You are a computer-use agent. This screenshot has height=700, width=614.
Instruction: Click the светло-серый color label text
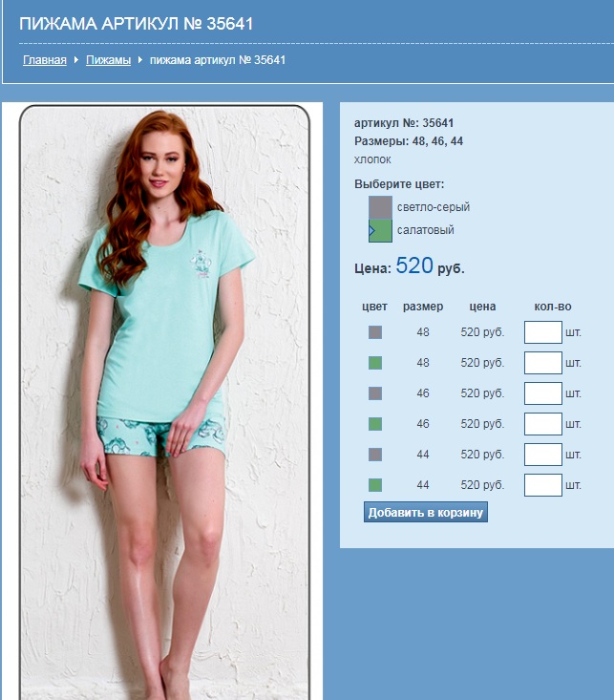click(434, 207)
